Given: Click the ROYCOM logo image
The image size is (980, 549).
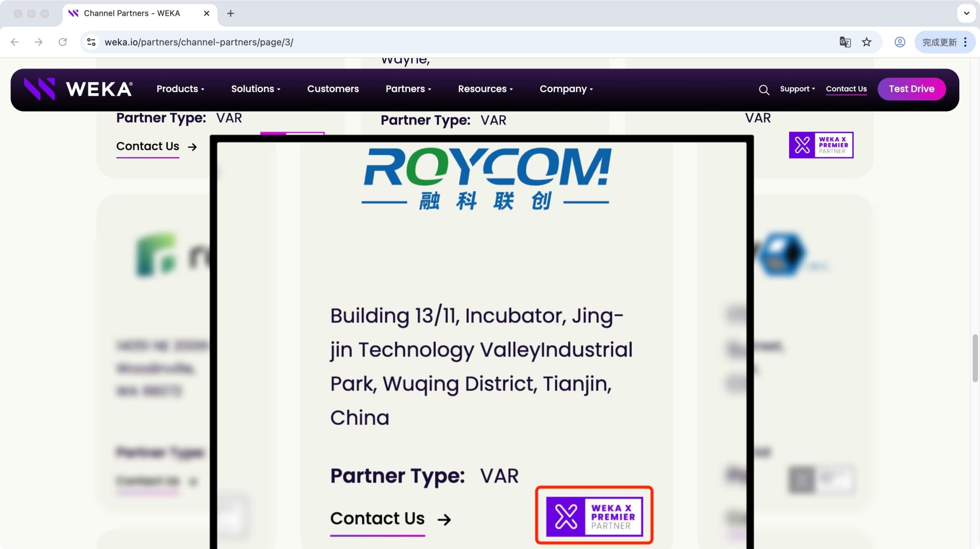Looking at the screenshot, I should pos(486,178).
